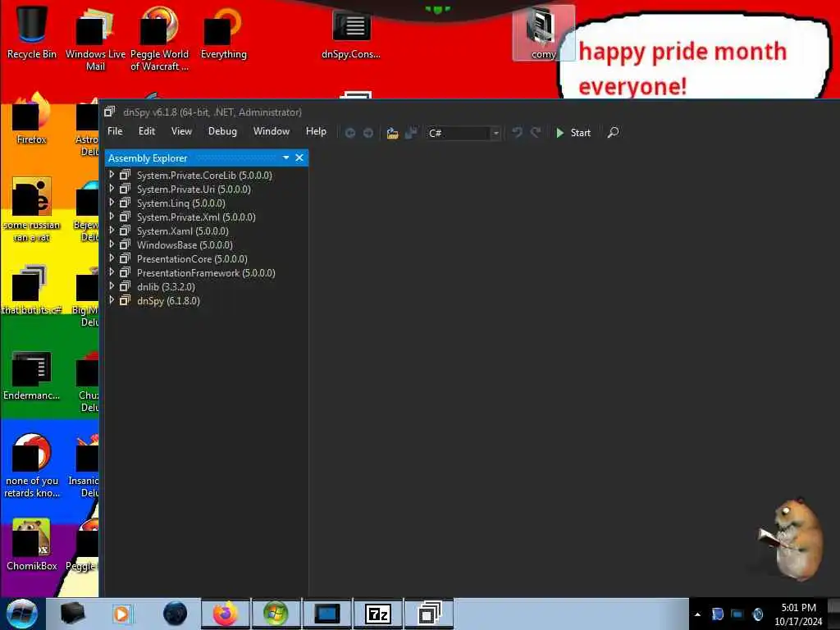Click the Windows Live Mail desktop icon
The image size is (840, 630).
tap(95, 39)
